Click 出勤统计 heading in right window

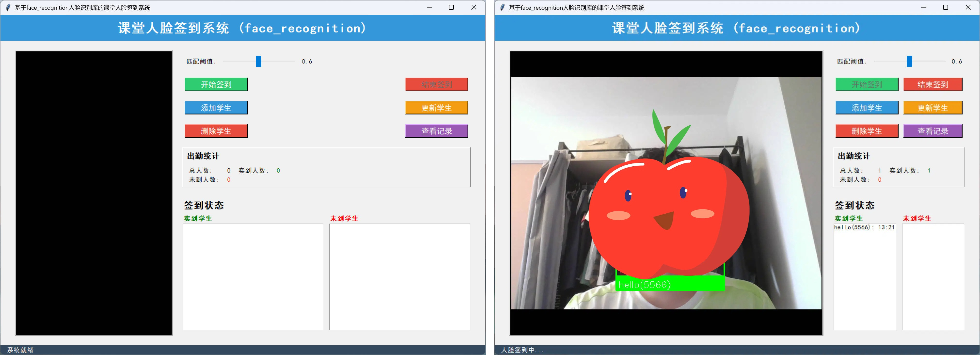854,156
